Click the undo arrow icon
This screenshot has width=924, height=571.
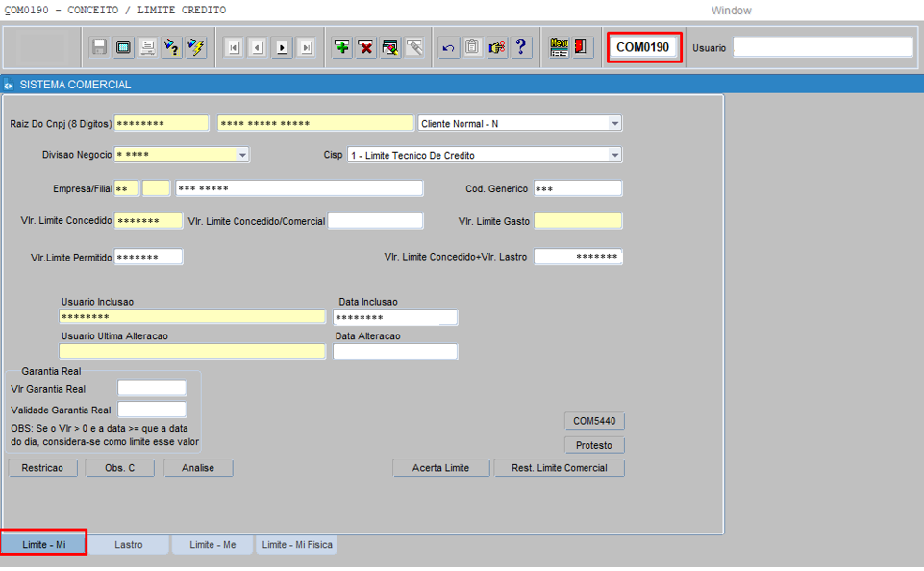(x=449, y=47)
